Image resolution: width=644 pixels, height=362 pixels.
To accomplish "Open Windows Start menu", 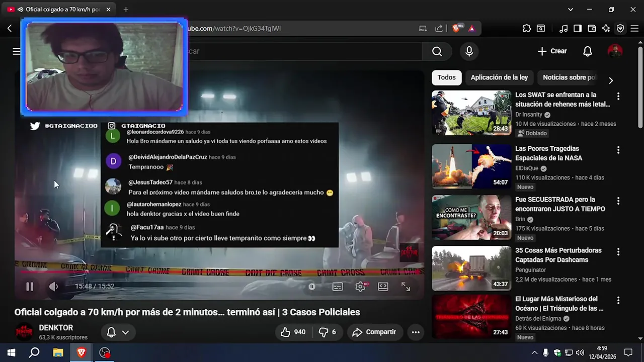I will click(x=11, y=352).
